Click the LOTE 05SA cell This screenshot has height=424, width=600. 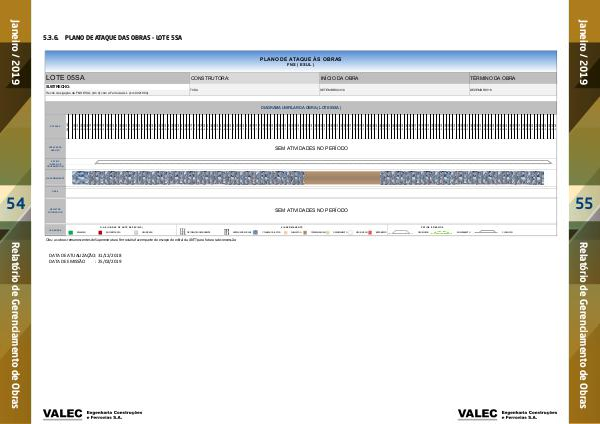point(116,77)
